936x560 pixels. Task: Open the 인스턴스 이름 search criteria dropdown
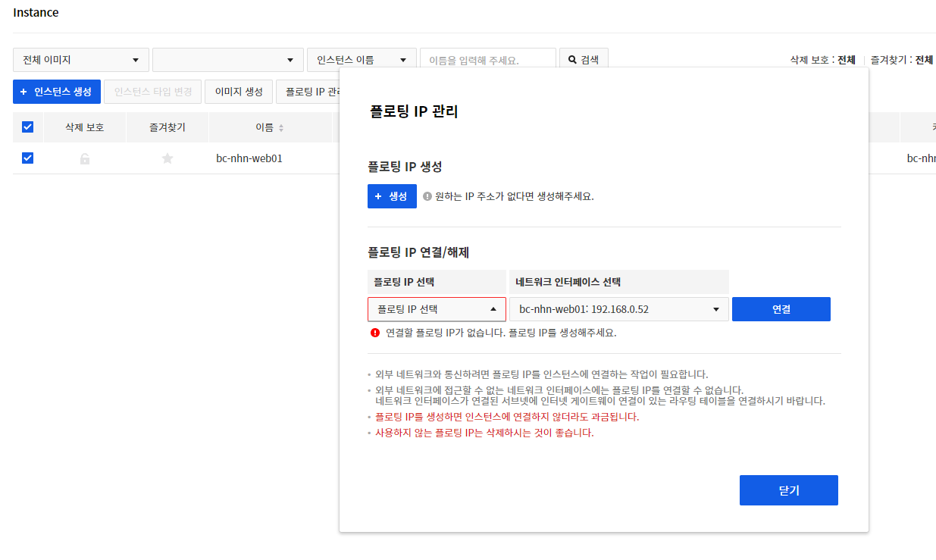pos(361,59)
